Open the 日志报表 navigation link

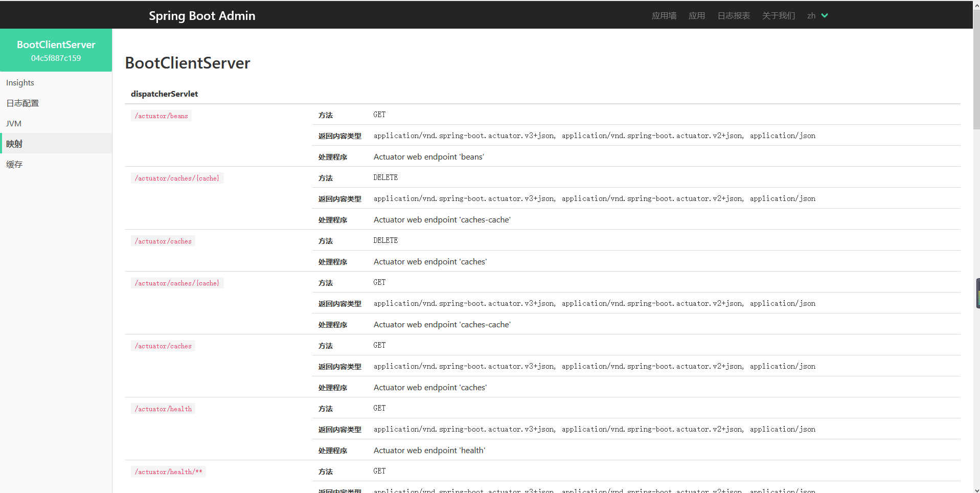[733, 16]
